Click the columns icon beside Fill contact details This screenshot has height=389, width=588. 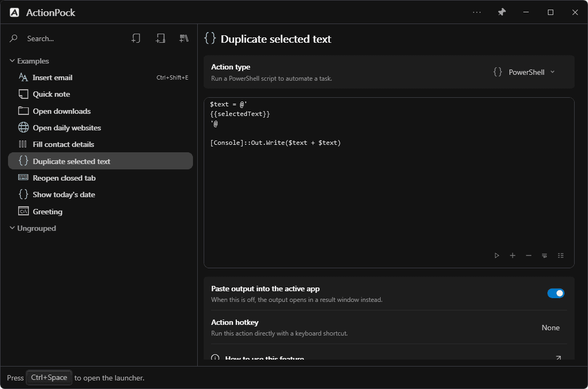(x=23, y=144)
